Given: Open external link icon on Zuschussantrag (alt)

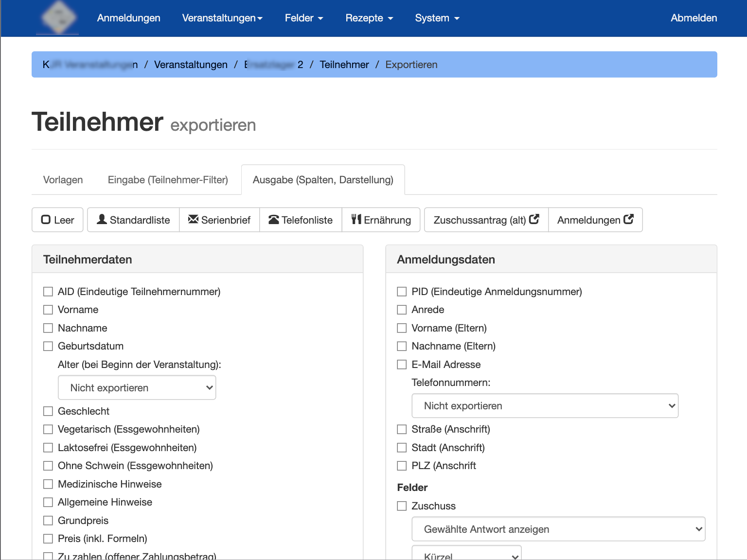Looking at the screenshot, I should click(534, 219).
